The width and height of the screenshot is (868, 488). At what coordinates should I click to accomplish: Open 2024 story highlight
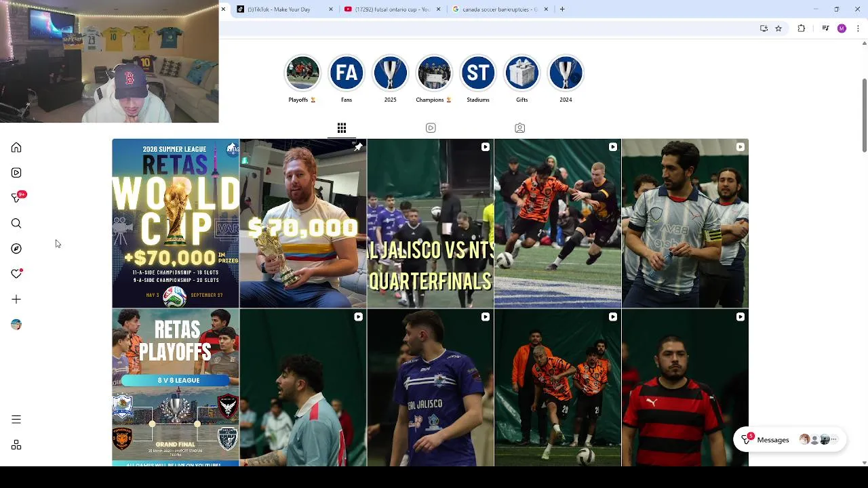coord(566,73)
